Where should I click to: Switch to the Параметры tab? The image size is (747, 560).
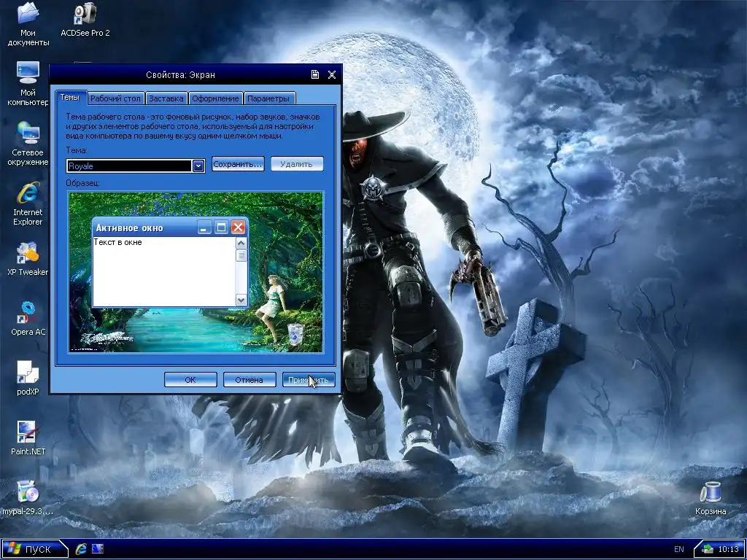(x=268, y=98)
